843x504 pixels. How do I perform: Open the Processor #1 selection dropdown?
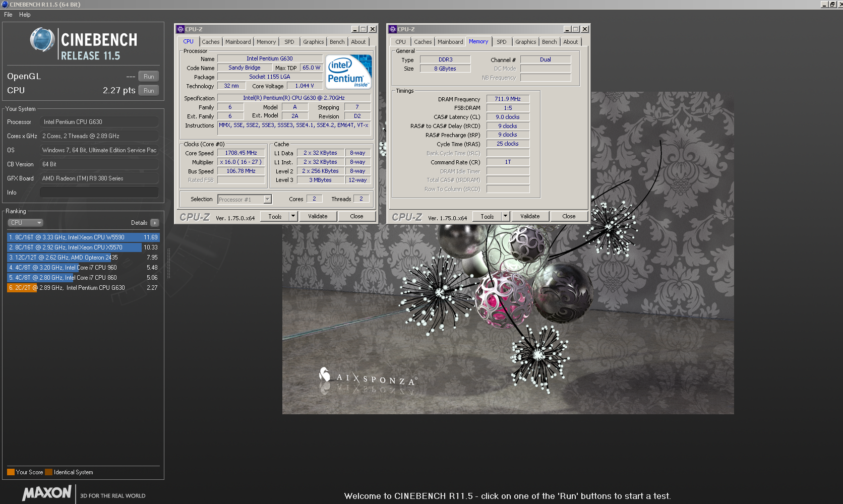pyautogui.click(x=245, y=200)
